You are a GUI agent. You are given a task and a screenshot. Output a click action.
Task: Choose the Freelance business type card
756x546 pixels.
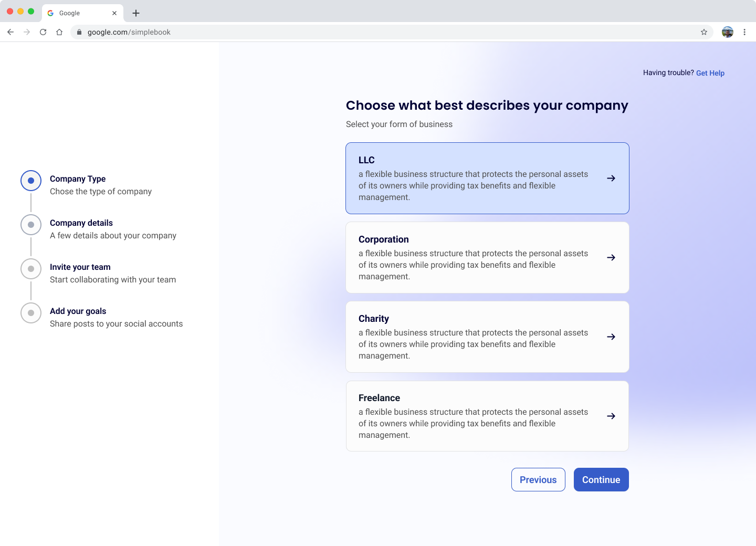487,416
